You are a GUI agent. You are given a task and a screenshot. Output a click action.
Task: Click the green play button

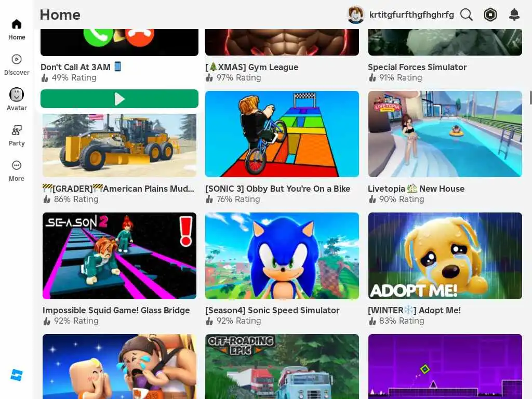119,99
